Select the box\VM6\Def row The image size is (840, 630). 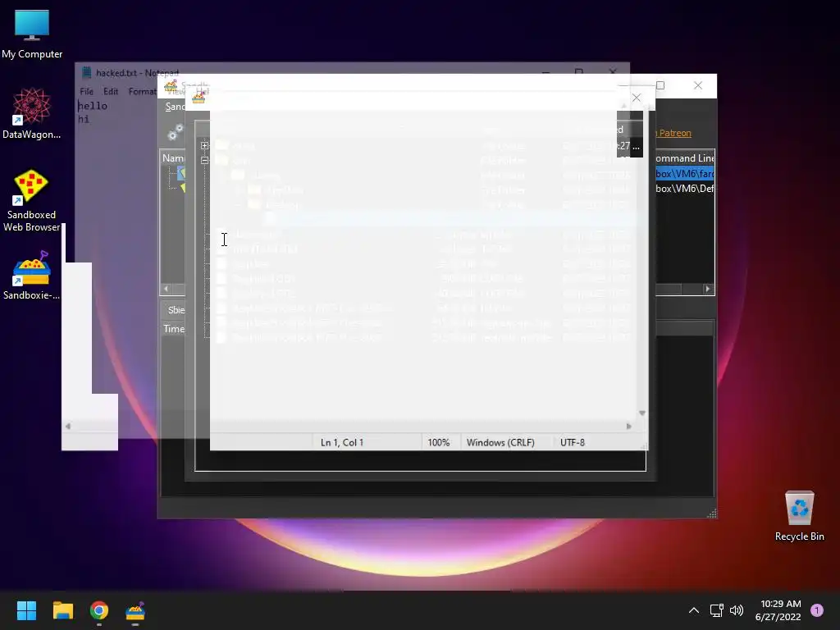click(685, 189)
